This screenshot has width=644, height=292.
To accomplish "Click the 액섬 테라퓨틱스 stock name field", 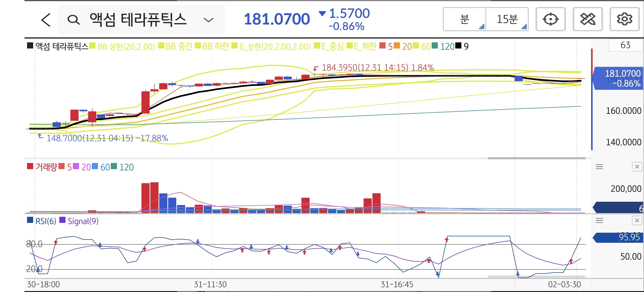I will pos(138,20).
